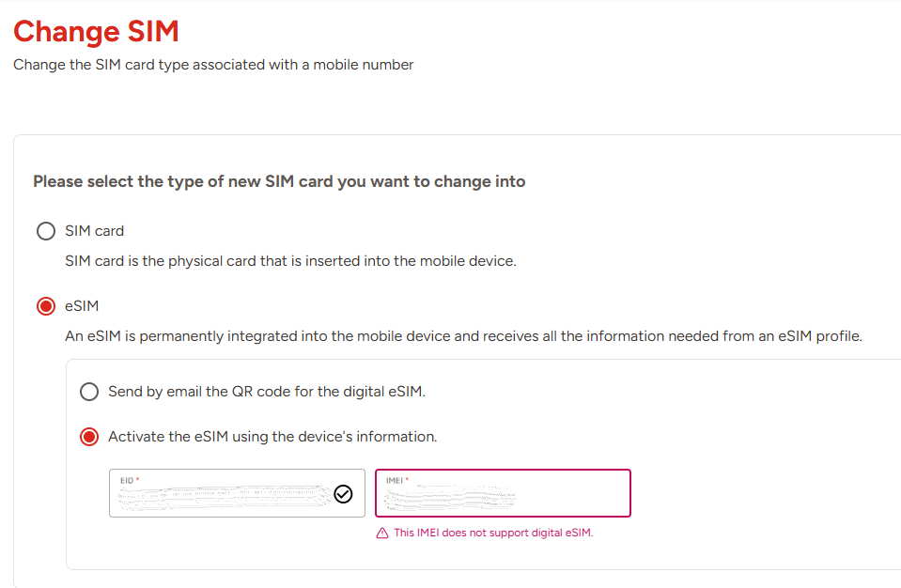Click the 'Please select the type of new SIM card' heading
Screen dimensions: 901x588
(x=279, y=181)
